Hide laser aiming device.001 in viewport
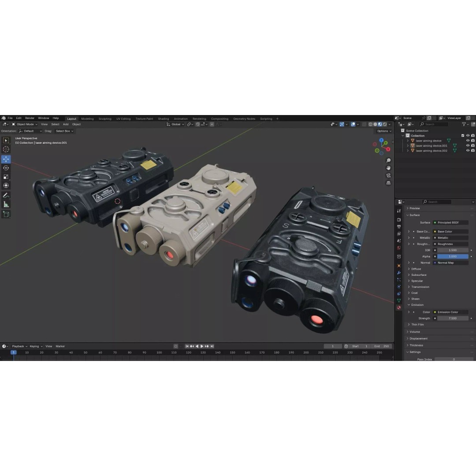The image size is (476, 476). 468,146
